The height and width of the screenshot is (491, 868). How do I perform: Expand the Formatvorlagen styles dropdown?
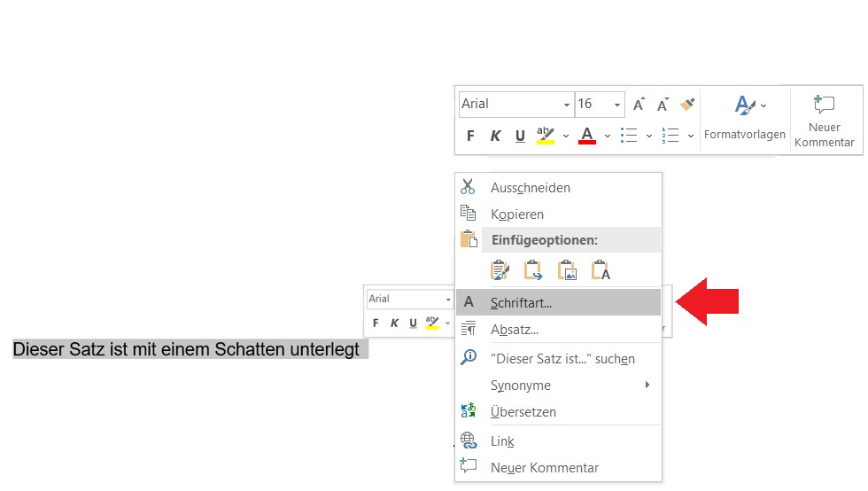745,115
